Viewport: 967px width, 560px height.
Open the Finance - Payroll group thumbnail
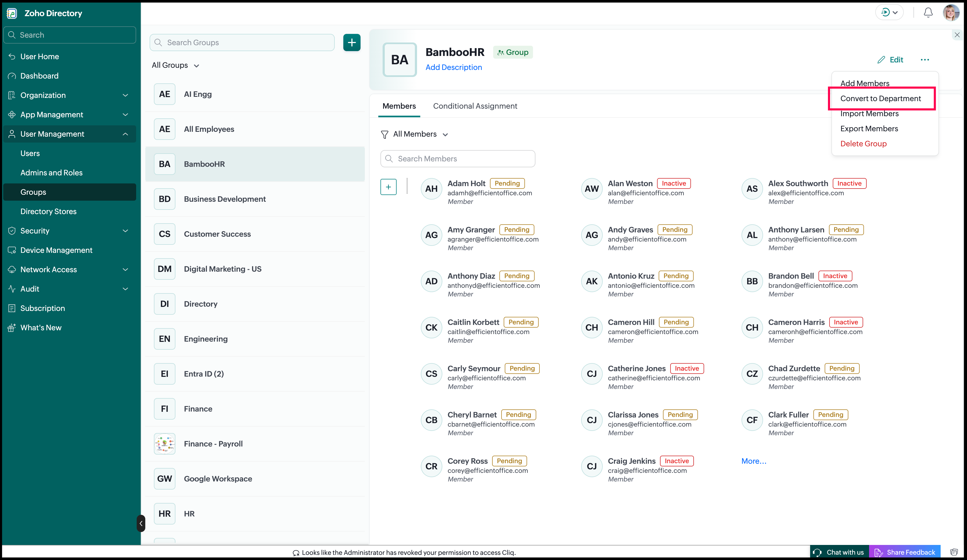pos(165,444)
